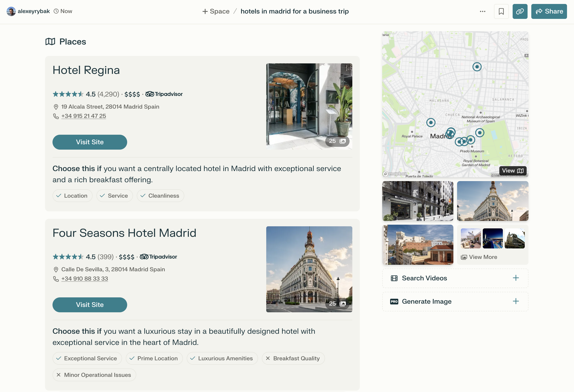
Task: Call Hotel Regina number +34 915 21 47 25
Action: click(84, 116)
